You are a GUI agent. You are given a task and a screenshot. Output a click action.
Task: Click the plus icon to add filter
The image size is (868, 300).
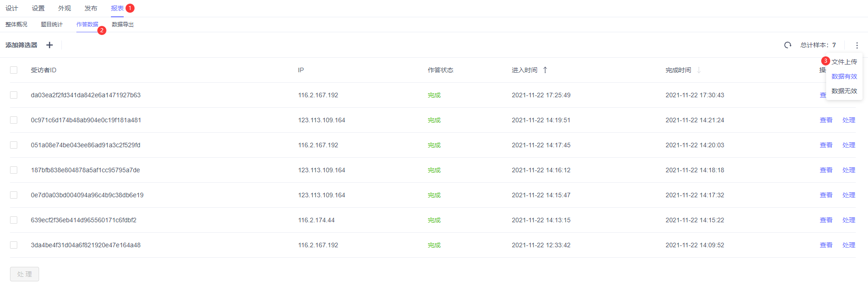click(x=50, y=45)
